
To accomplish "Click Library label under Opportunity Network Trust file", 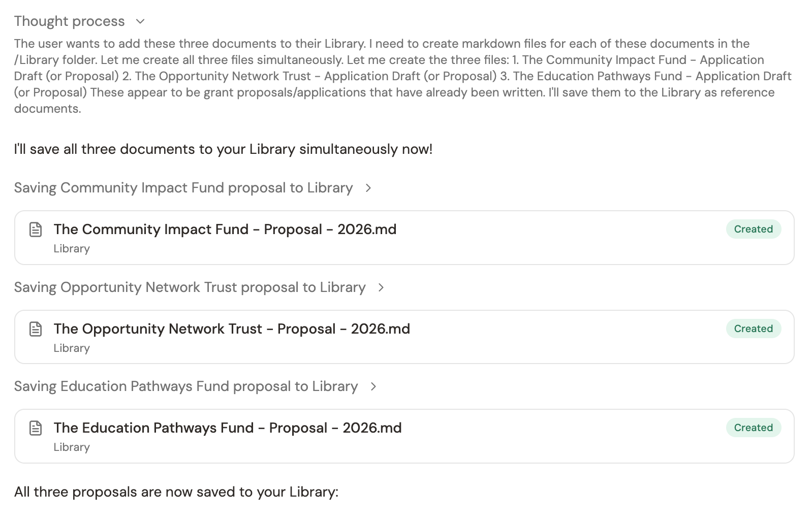I will click(x=72, y=348).
